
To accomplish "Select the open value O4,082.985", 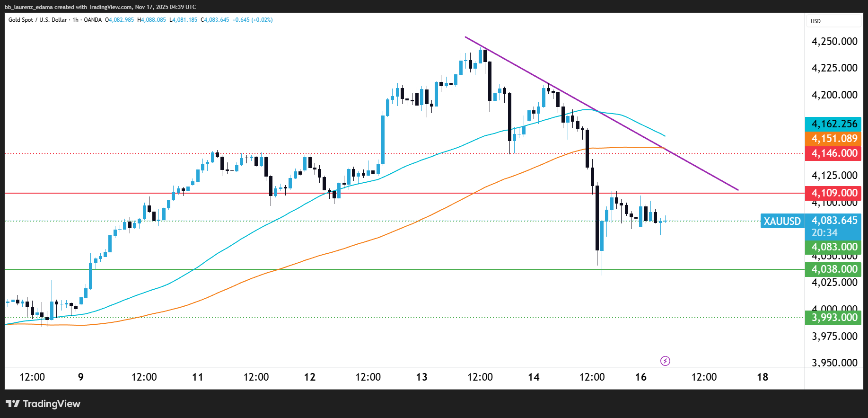I will click(119, 20).
